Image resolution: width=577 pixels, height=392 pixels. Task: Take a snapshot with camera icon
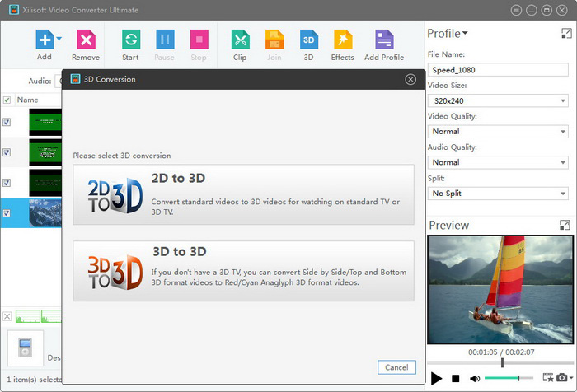[x=562, y=378]
